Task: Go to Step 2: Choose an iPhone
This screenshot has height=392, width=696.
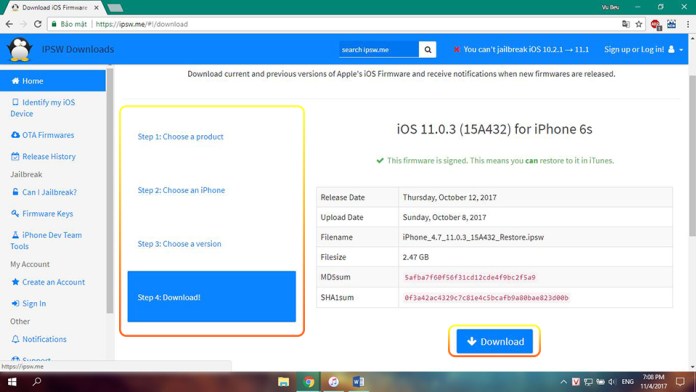Action: (x=181, y=190)
